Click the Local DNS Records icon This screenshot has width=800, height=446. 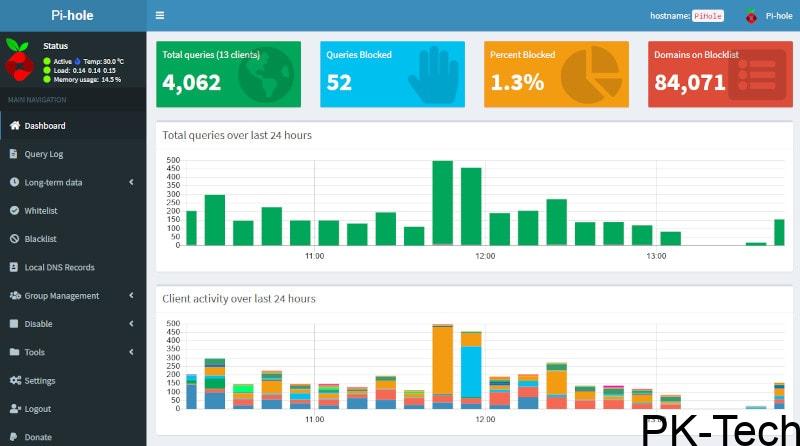tap(14, 267)
